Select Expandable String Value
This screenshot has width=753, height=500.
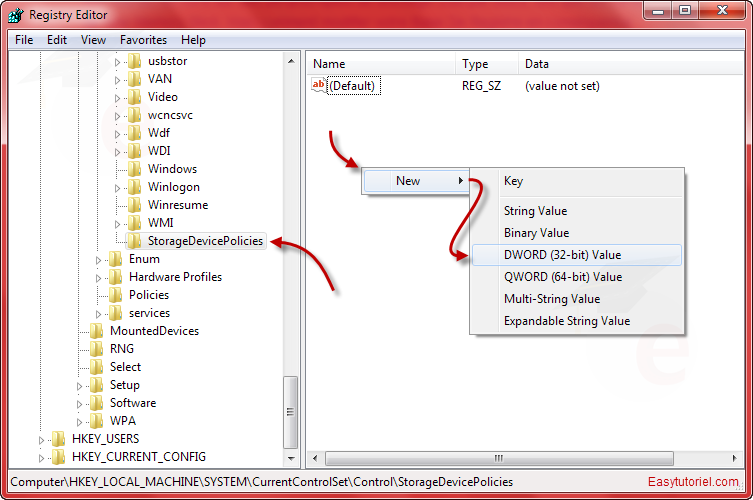point(577,321)
